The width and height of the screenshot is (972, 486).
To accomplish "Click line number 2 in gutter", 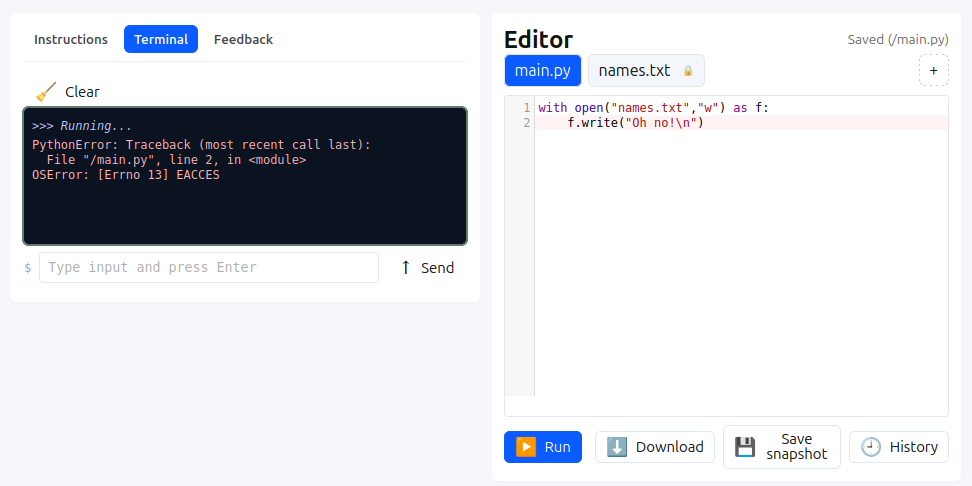I will click(x=526, y=123).
